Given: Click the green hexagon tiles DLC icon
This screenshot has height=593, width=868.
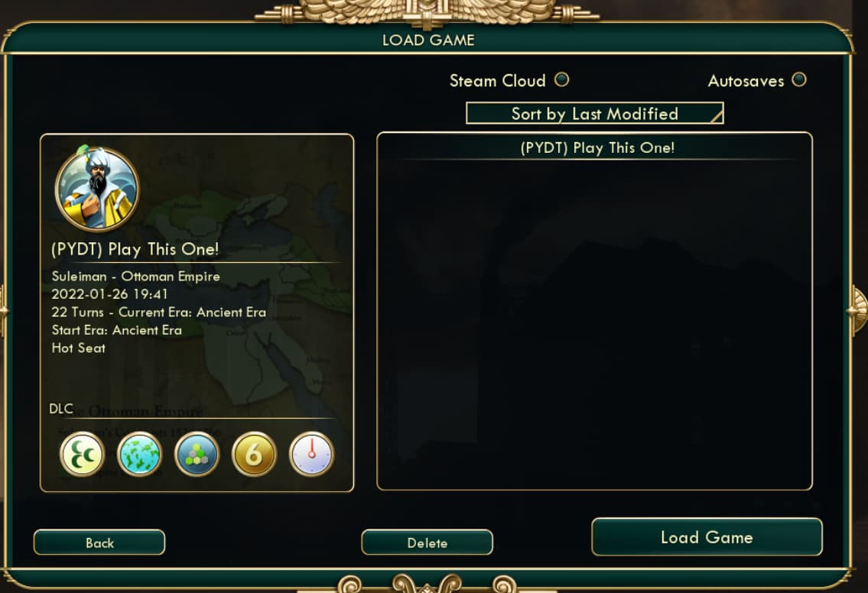Looking at the screenshot, I should click(197, 454).
